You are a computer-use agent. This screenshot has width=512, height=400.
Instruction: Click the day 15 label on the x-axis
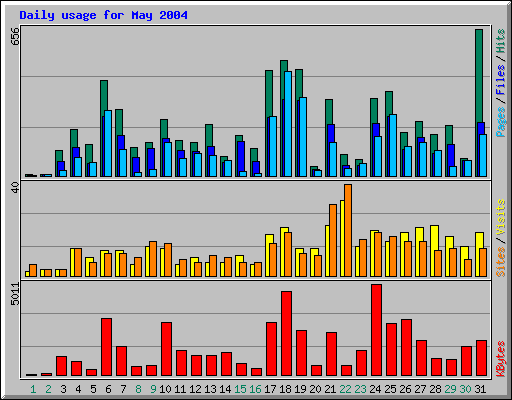pos(240,389)
